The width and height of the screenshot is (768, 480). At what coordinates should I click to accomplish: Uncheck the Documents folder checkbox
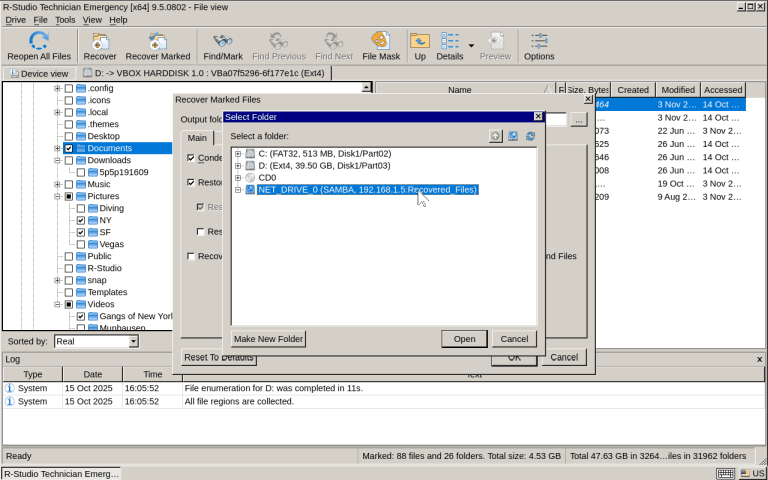tap(69, 148)
